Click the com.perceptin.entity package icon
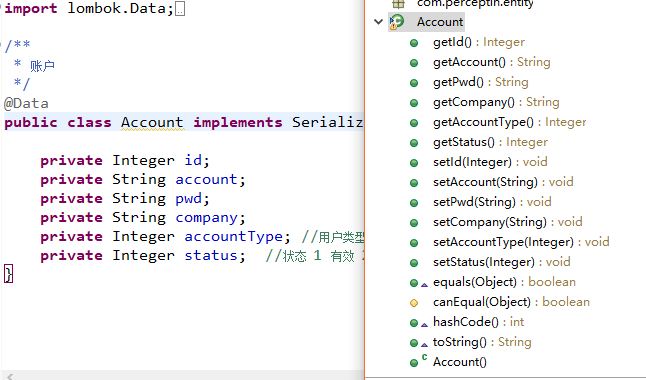 pos(398,4)
